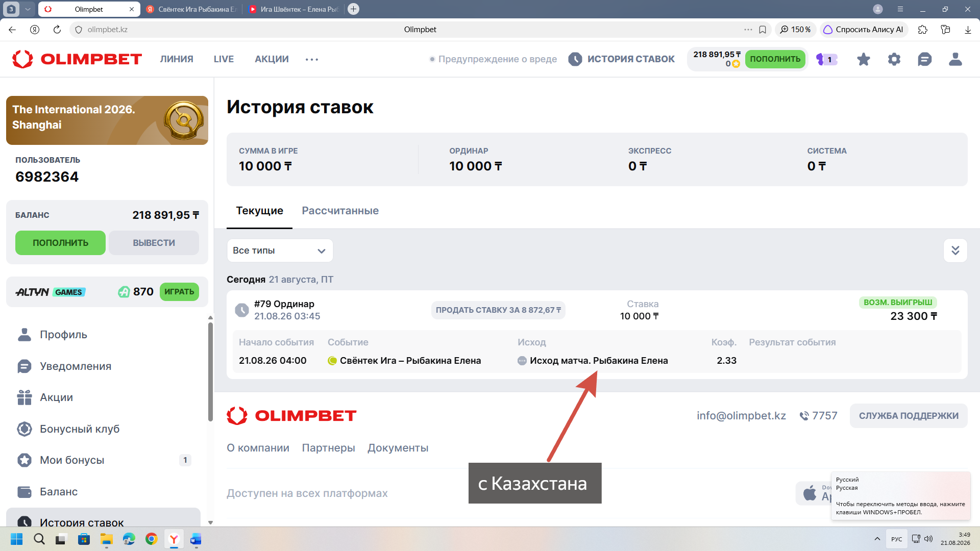The width and height of the screenshot is (980, 551).
Task: Click СЛУЖБА ПОДДЕРЖКИ button
Action: [908, 416]
